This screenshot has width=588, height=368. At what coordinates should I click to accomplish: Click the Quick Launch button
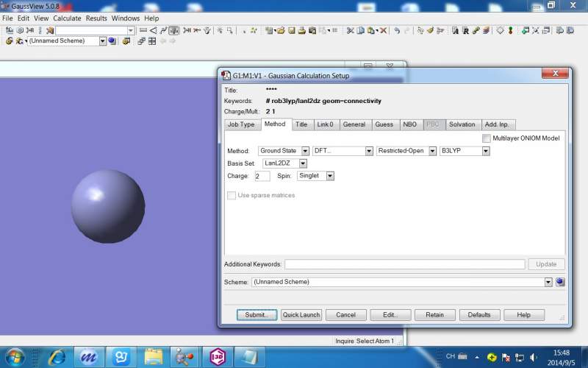pyautogui.click(x=301, y=315)
